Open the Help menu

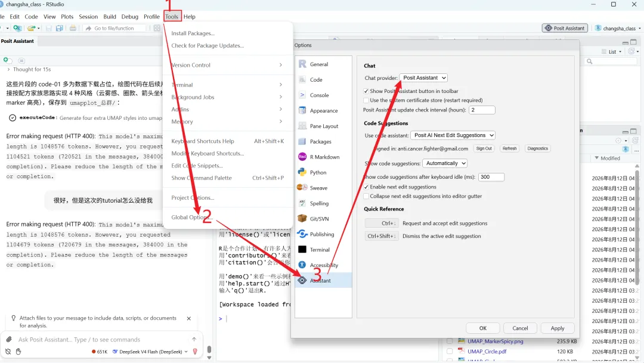pos(190,17)
